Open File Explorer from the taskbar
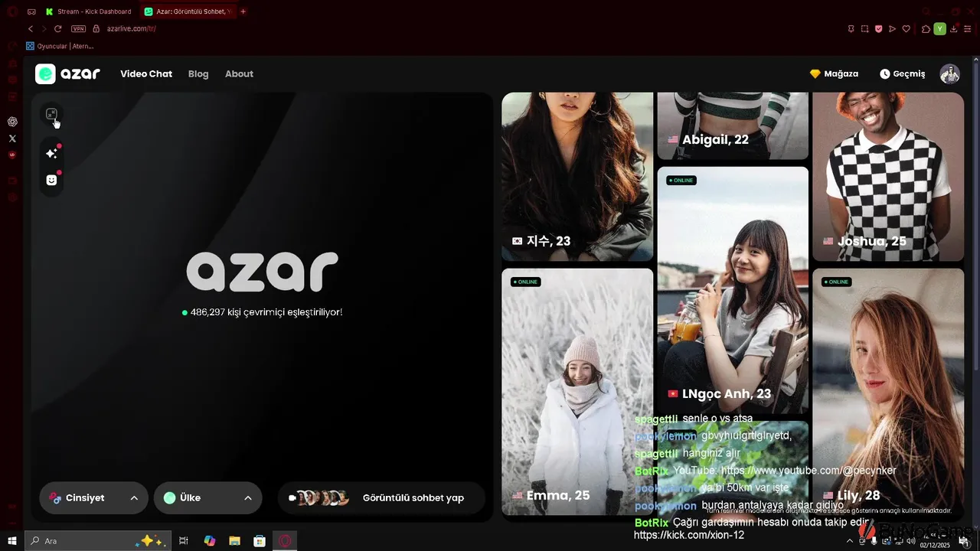The width and height of the screenshot is (980, 551). coord(234,541)
